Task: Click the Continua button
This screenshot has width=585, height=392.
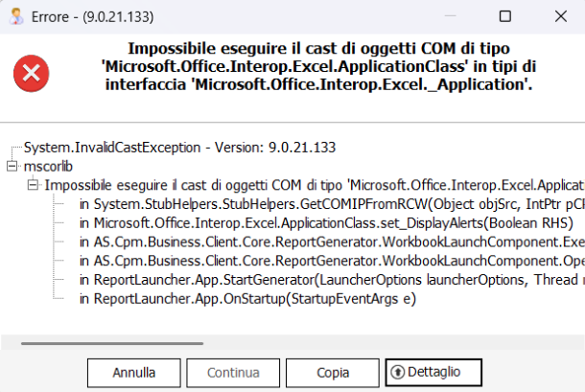Action: pos(233,373)
